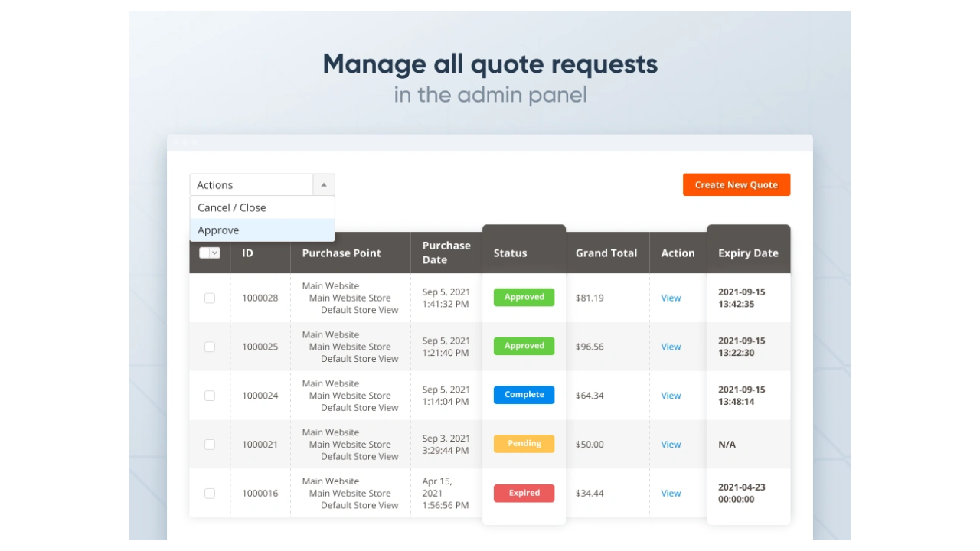View the quote with ID 1000025
This screenshot has height=551, width=980.
click(671, 347)
